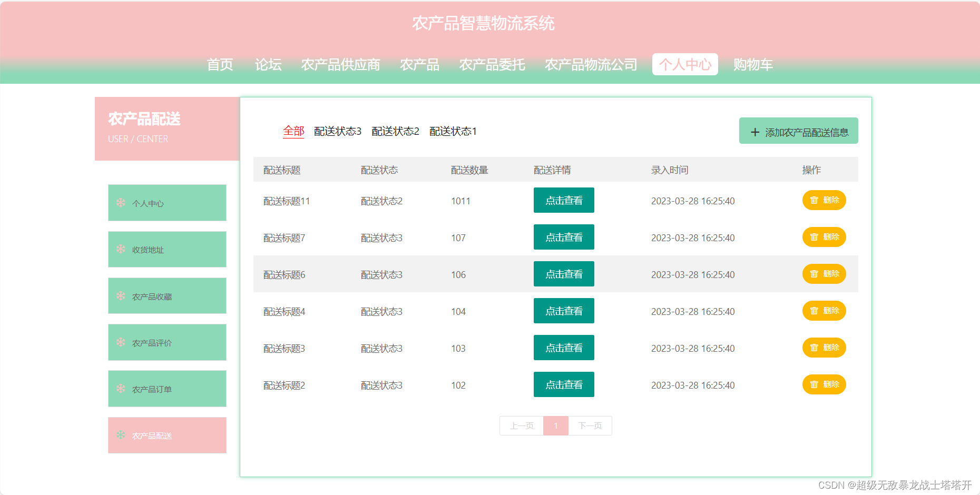Screen dimensions: 980x495
Task: Click the 配送标题2 cell
Action: pyautogui.click(x=284, y=385)
